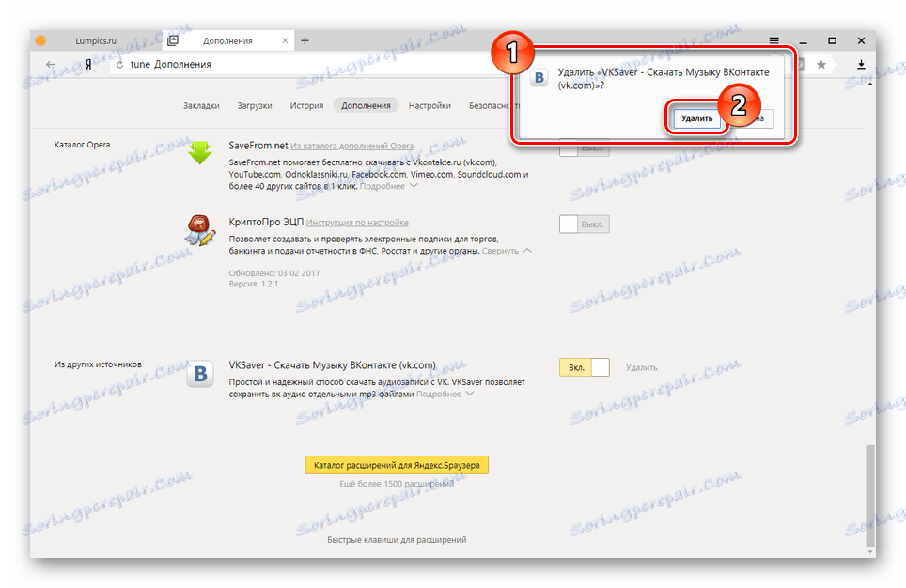
Task: Open Из каталога дополнений Opera link
Action: click(x=351, y=147)
